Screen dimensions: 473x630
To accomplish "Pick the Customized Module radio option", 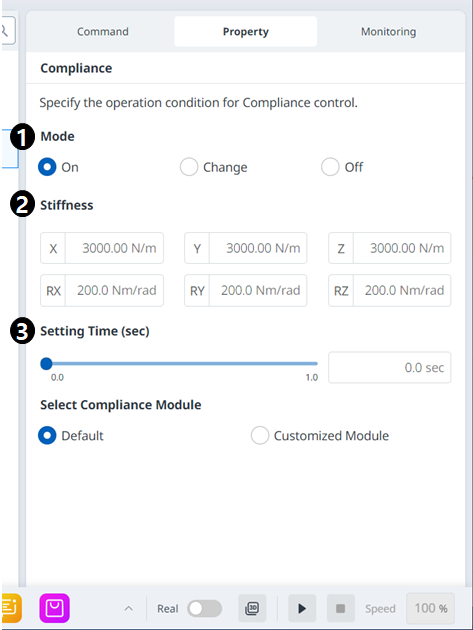I will pyautogui.click(x=260, y=435).
